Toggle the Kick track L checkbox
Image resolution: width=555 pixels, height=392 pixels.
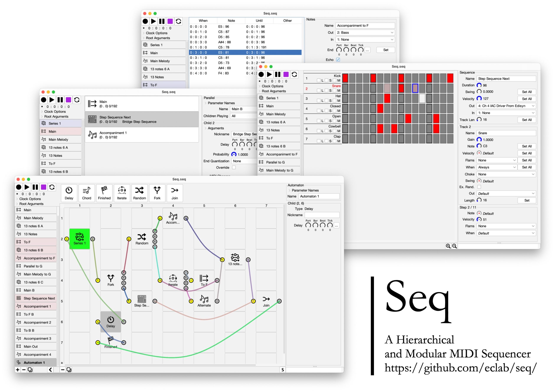[319, 80]
